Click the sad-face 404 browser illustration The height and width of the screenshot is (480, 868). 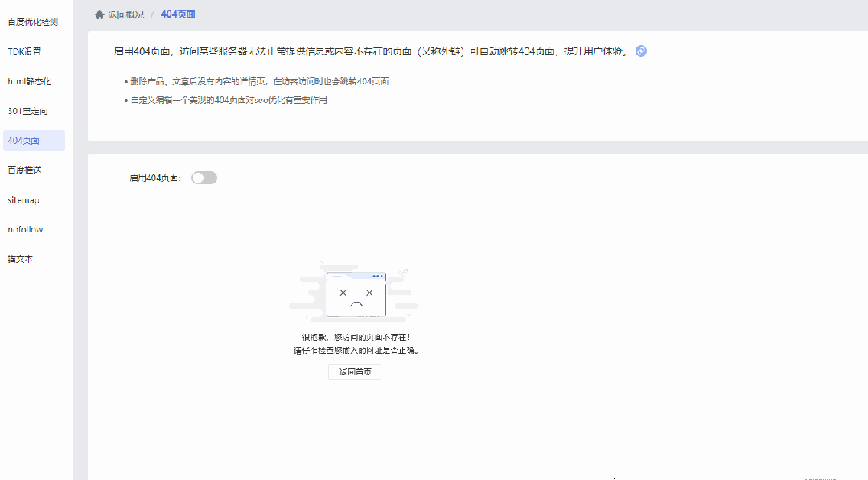pos(356,293)
